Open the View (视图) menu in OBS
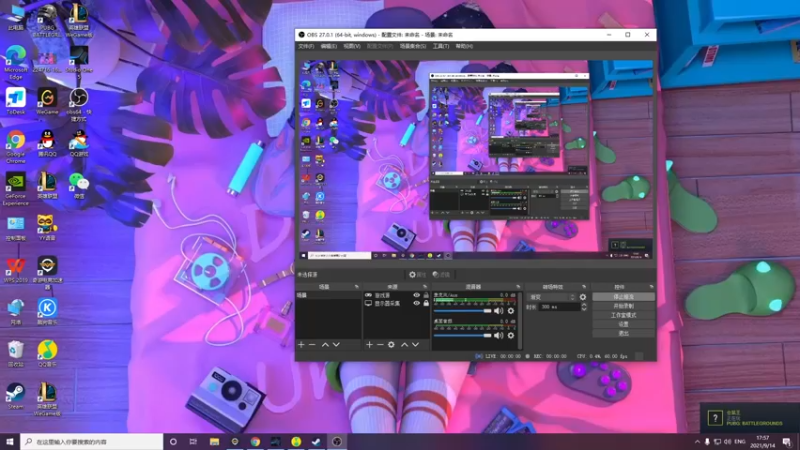800x450 pixels. pos(352,46)
